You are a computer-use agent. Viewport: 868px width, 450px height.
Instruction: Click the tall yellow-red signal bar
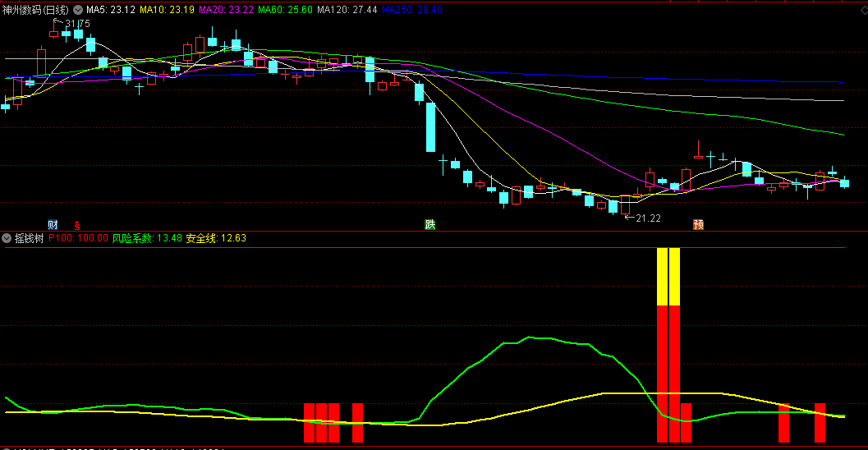668,346
